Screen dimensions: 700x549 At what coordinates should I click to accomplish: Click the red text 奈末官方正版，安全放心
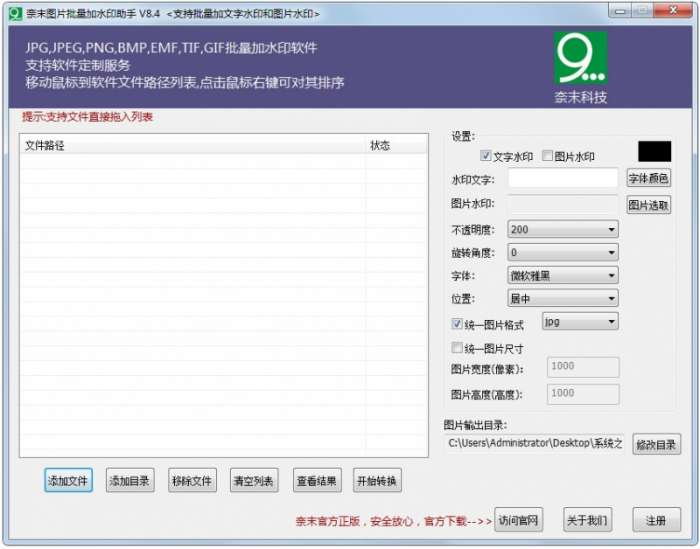click(354, 521)
